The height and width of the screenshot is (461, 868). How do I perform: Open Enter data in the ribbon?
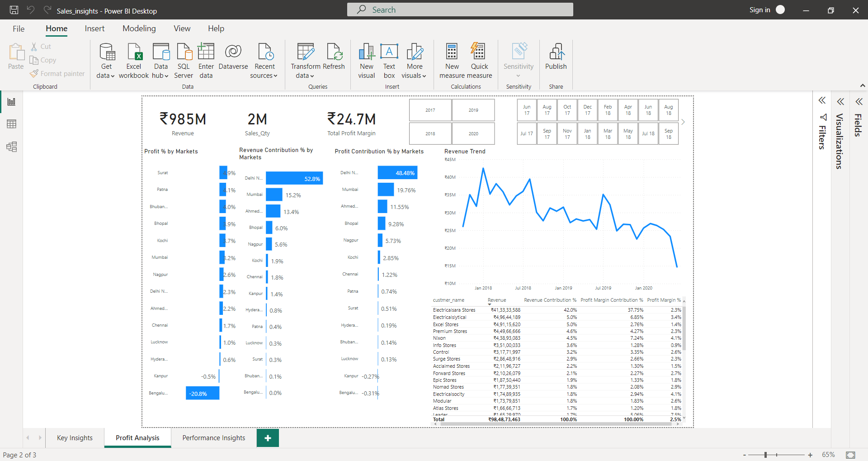click(x=206, y=60)
